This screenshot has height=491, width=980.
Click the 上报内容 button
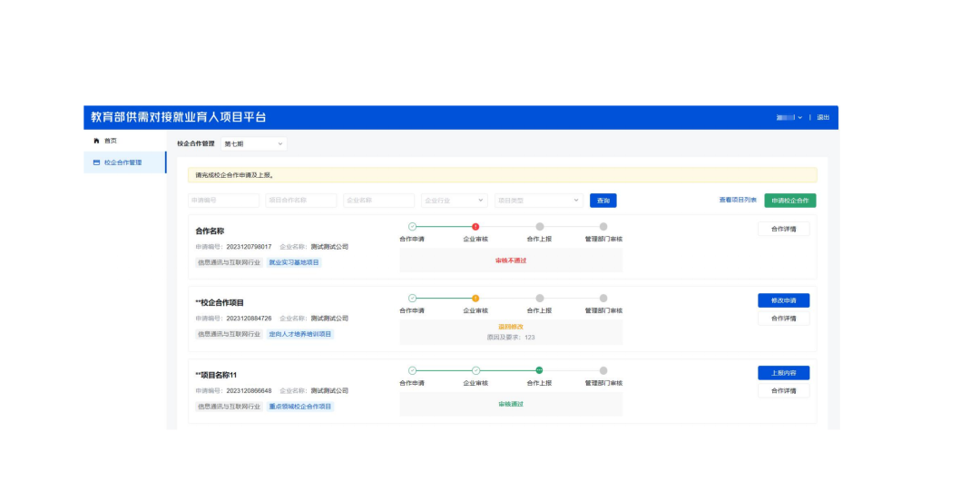(783, 373)
